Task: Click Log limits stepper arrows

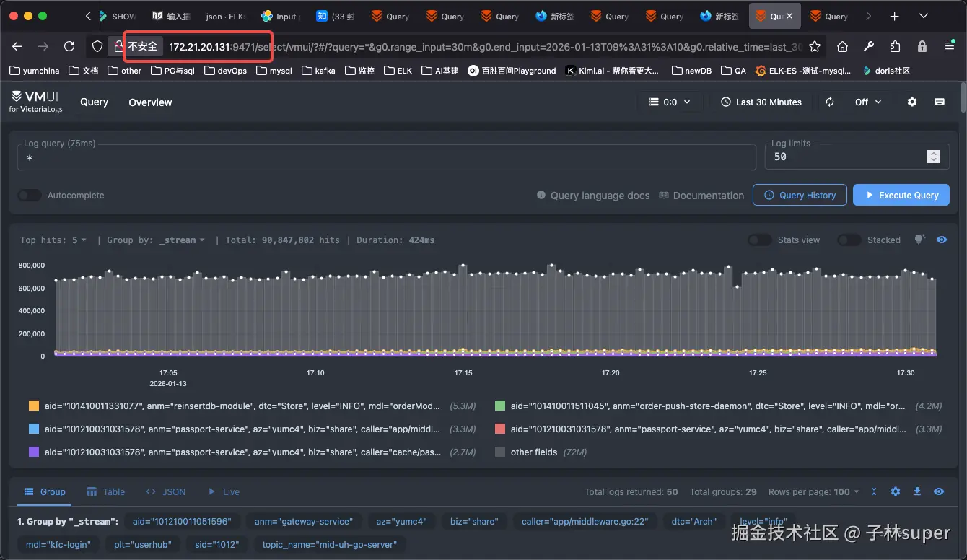Action: [x=934, y=156]
